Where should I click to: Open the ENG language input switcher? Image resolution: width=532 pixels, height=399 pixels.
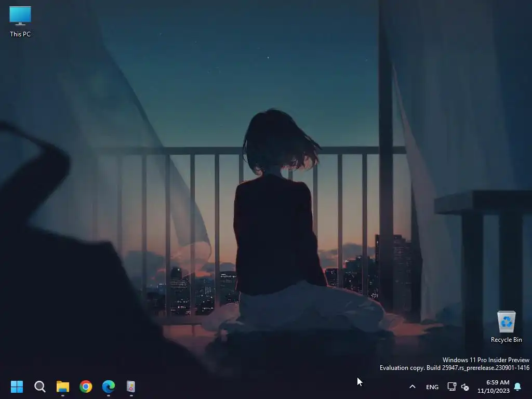432,387
